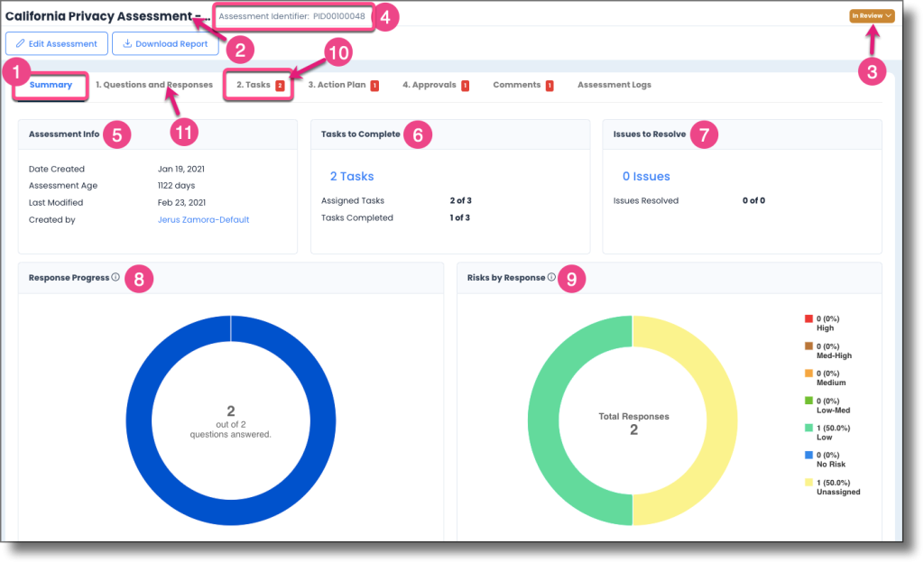
Task: Open the Action Plan tab
Action: point(338,84)
